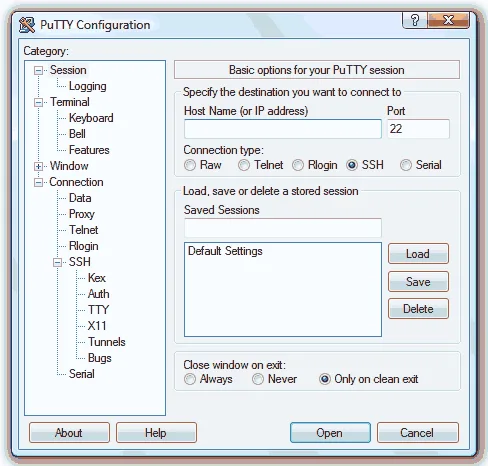Click the Save session button

[418, 282]
